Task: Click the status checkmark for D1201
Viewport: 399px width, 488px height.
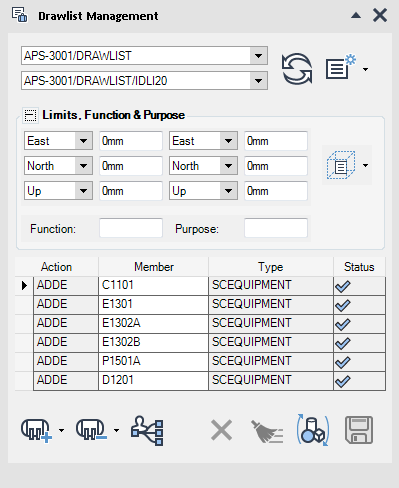Action: [x=343, y=381]
